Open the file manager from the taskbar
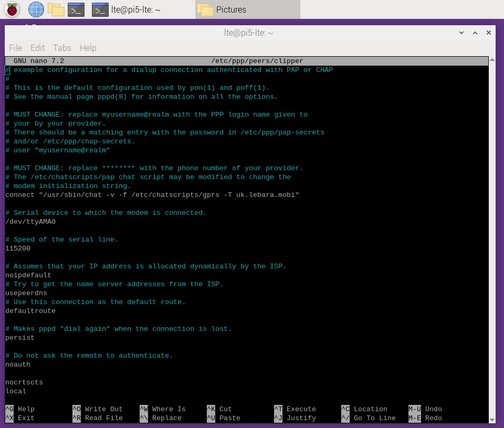The width and height of the screenshot is (504, 428). 56,9
